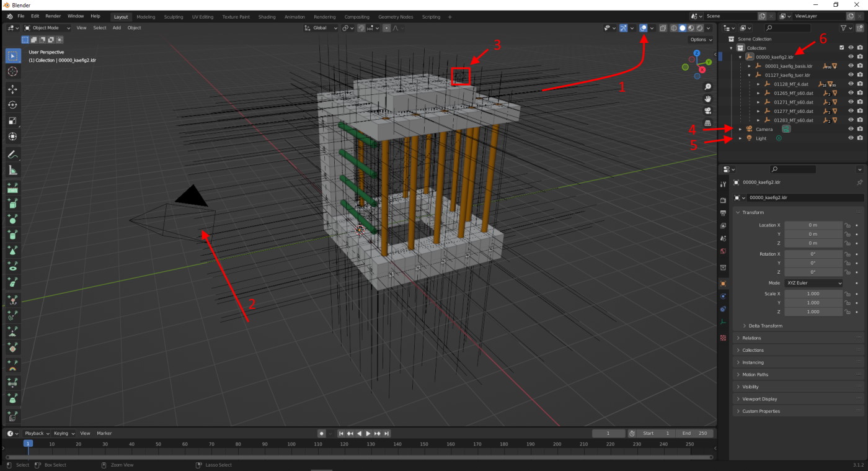Screen dimensions: 868x471
Task: Open the Scene properties tab
Action: pyautogui.click(x=723, y=238)
